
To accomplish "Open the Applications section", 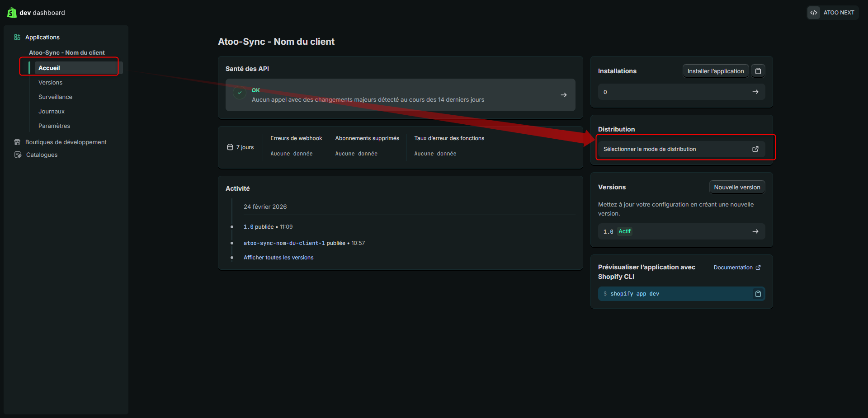I will (42, 37).
